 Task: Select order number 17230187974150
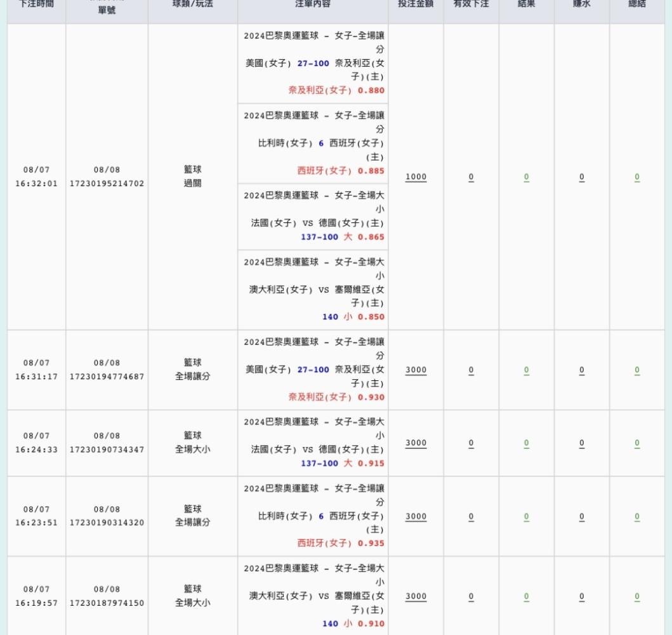point(107,603)
